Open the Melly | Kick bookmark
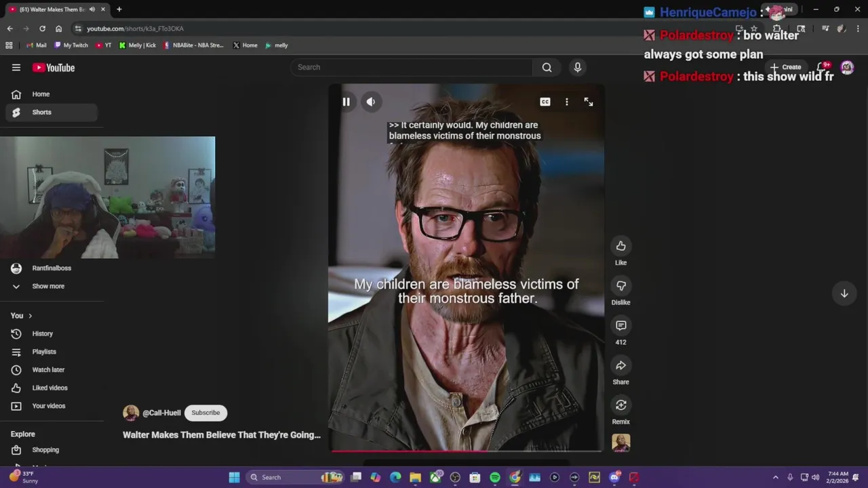The width and height of the screenshot is (868, 488). [138, 45]
